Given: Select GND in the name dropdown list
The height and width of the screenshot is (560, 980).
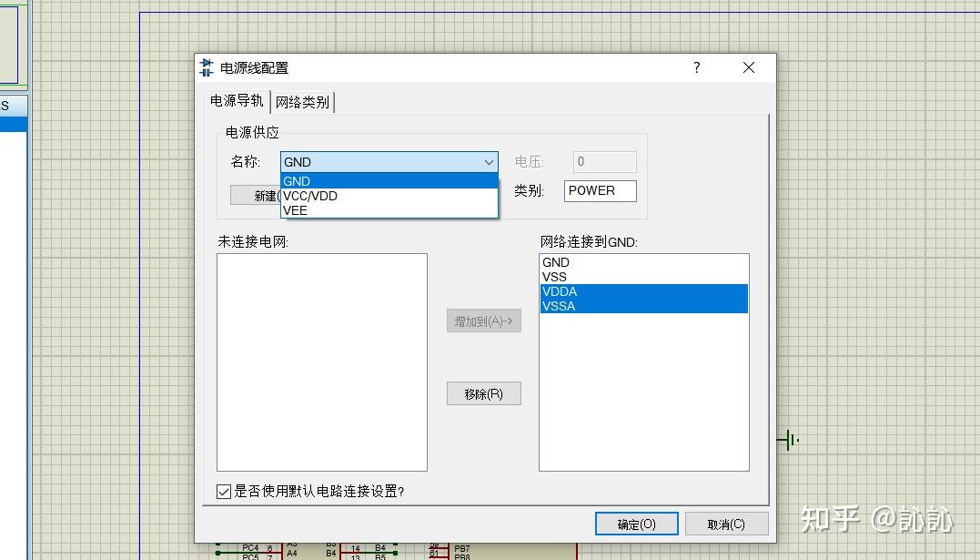Looking at the screenshot, I should (389, 181).
